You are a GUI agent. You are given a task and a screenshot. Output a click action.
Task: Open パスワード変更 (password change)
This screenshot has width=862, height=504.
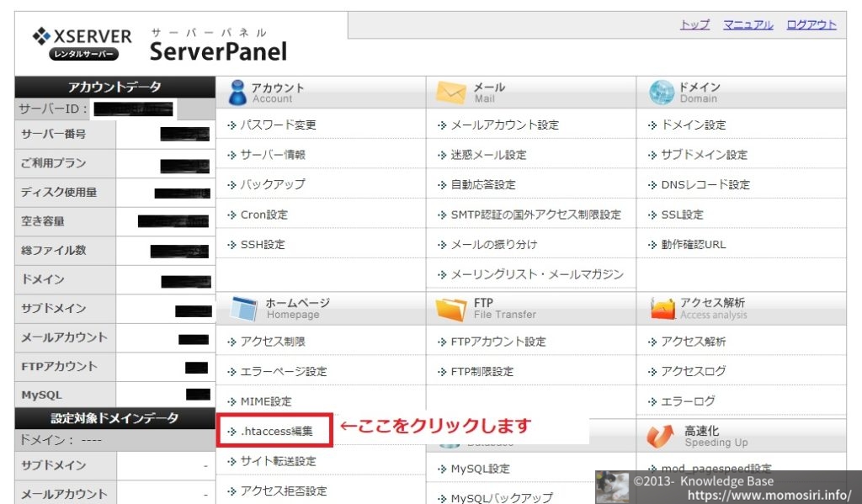pos(279,123)
